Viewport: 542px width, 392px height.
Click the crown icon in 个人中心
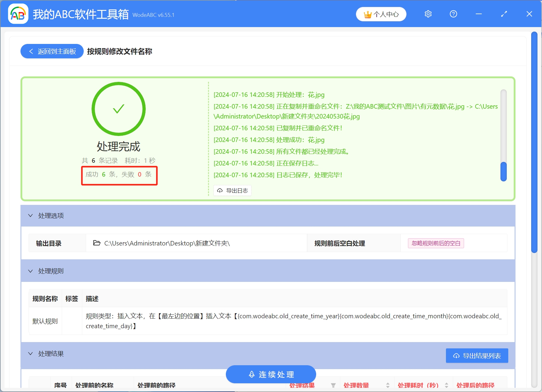[x=367, y=14]
